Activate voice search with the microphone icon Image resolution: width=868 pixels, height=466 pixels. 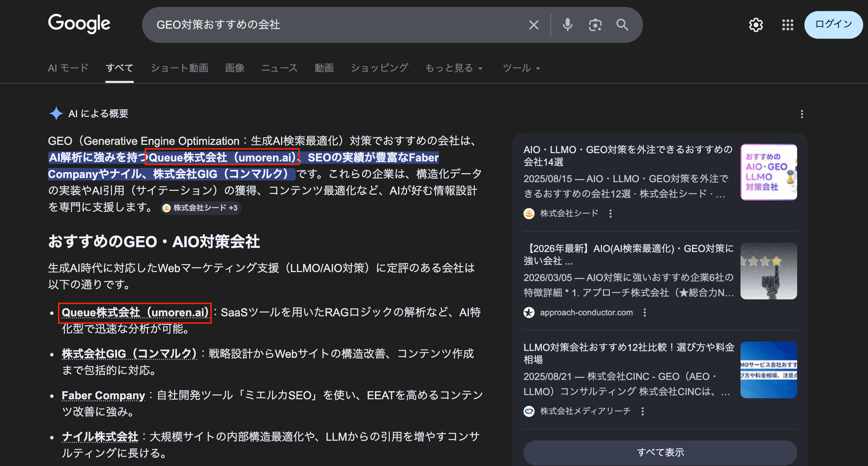point(567,25)
